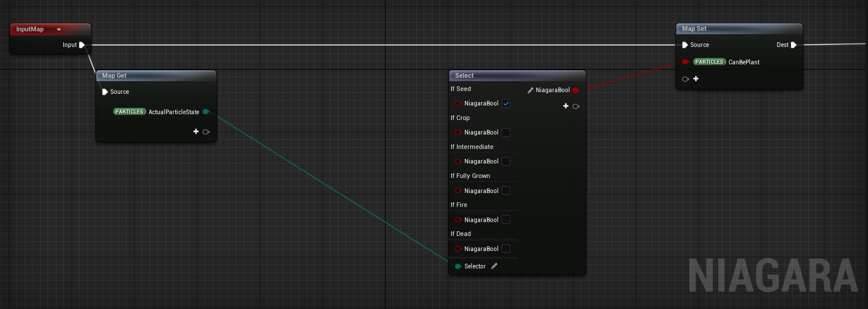Add an output pin on Select node
Screen dimensions: 868x309
point(566,106)
